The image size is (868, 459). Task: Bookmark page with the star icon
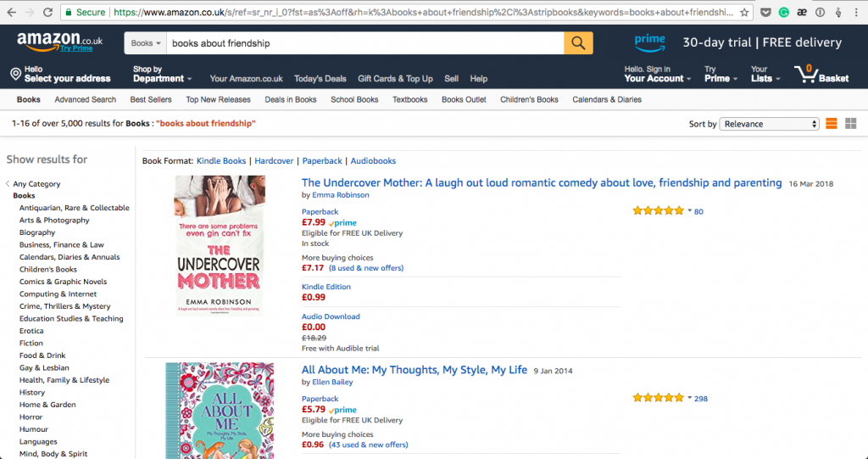pos(744,13)
